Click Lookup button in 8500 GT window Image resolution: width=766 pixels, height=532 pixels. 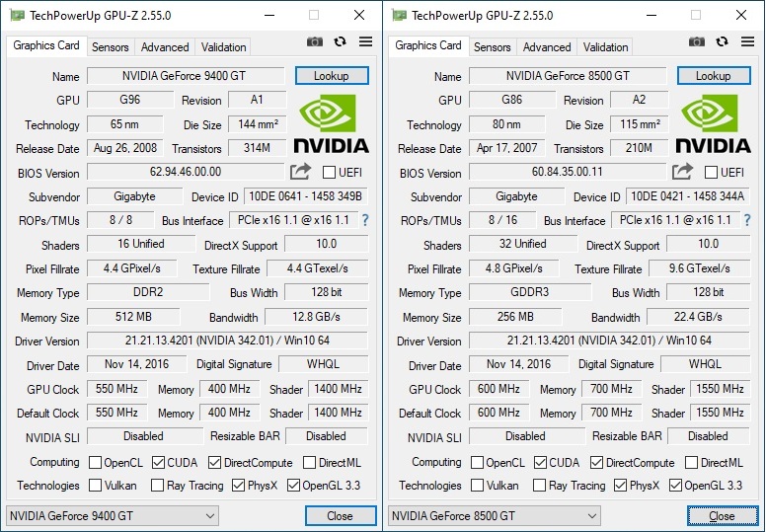point(714,76)
